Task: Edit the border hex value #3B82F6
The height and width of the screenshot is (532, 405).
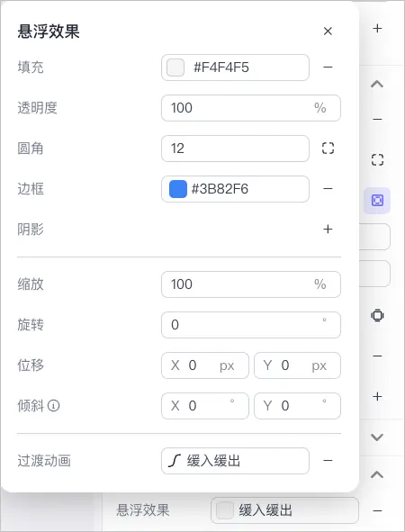Action: [x=220, y=189]
